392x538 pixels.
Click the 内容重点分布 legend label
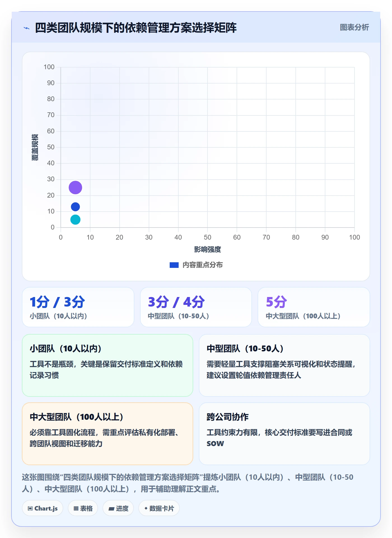pos(202,265)
